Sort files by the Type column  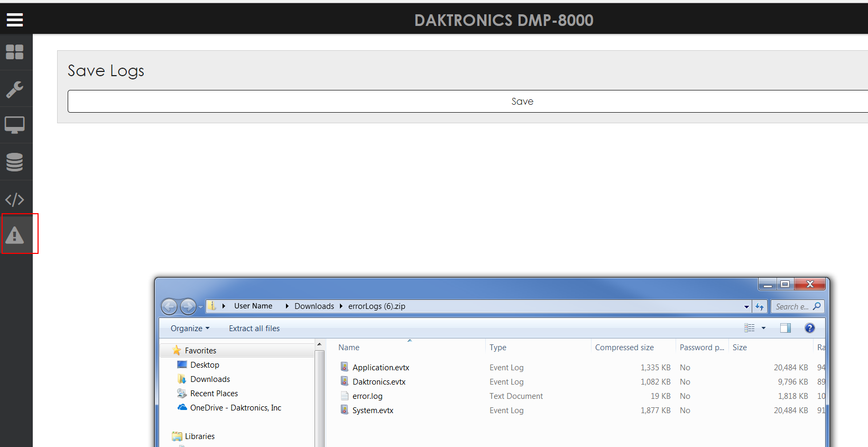tap(498, 348)
